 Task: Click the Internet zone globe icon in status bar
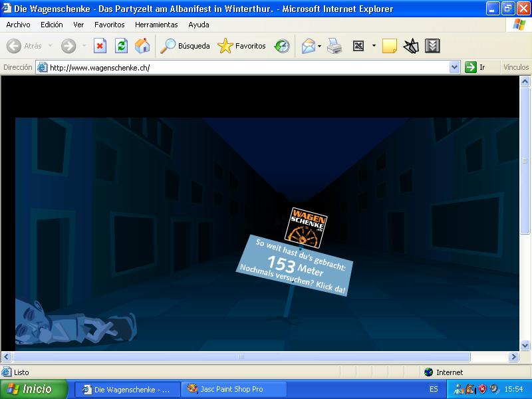click(428, 372)
